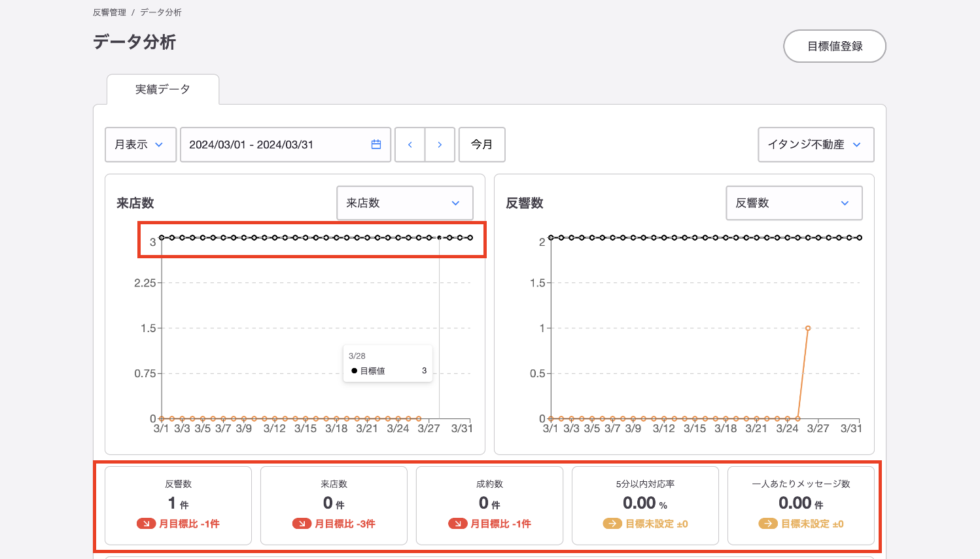Click orange arrow badge under 5分以内対応率
The image size is (980, 559).
coord(612,524)
